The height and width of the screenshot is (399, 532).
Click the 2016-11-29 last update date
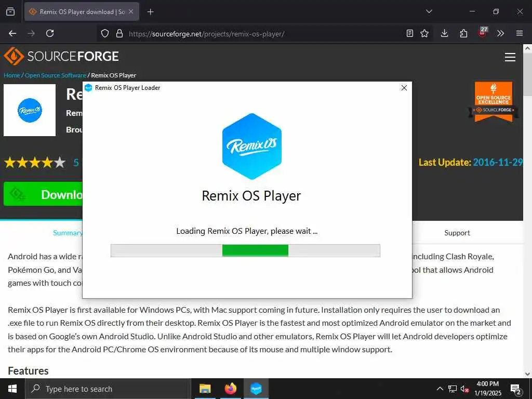click(498, 162)
